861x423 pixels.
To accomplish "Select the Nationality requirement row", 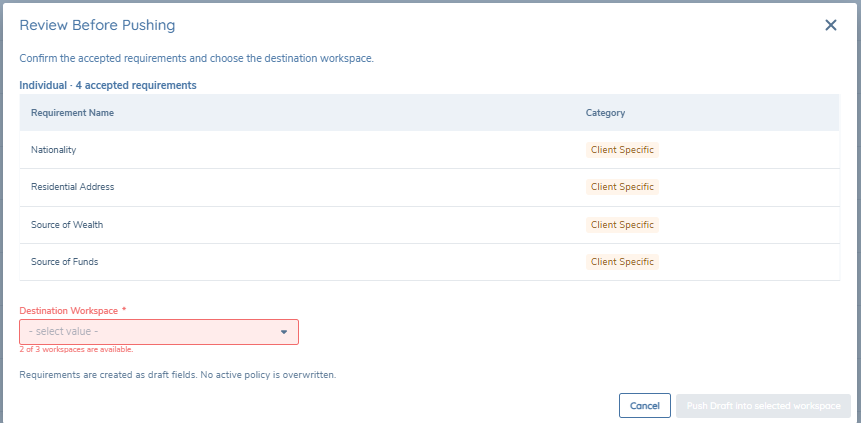I will (429, 150).
